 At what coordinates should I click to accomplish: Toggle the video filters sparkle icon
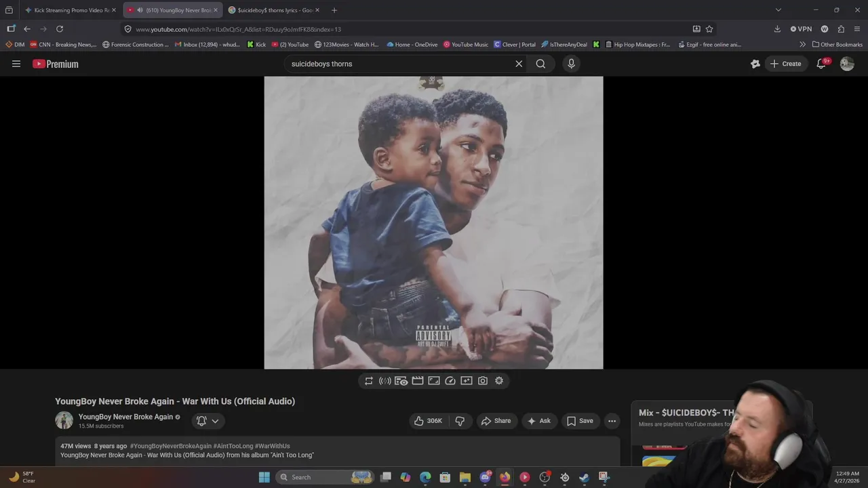point(467,381)
